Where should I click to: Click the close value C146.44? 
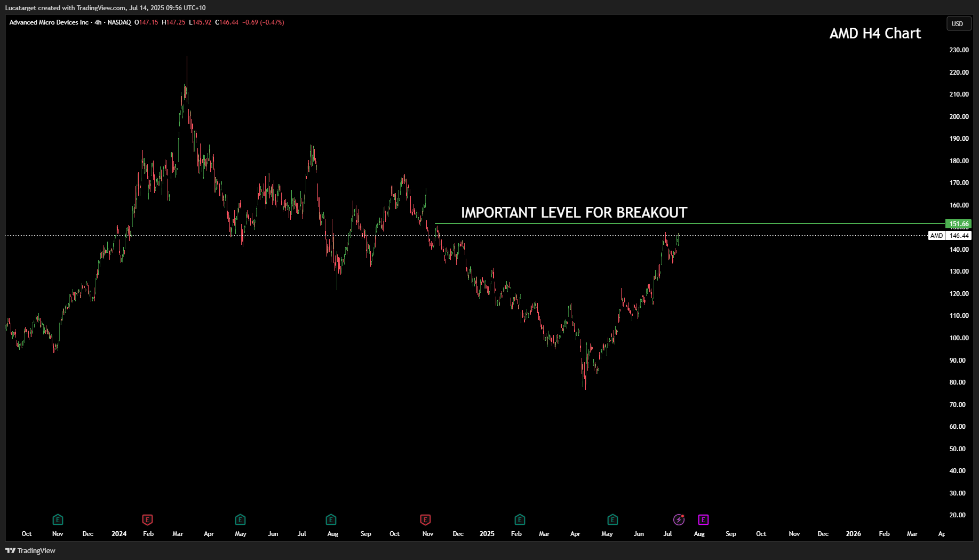click(x=227, y=22)
